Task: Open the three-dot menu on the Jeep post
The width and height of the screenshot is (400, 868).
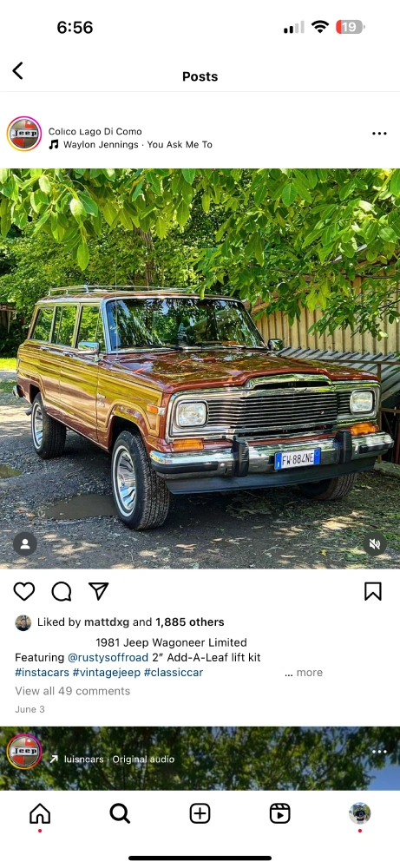Action: pyautogui.click(x=379, y=134)
